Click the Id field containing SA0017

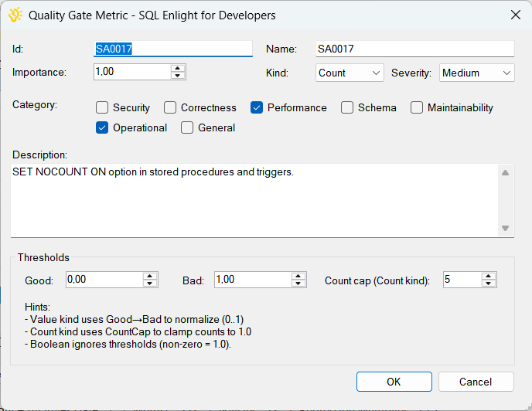[x=173, y=49]
